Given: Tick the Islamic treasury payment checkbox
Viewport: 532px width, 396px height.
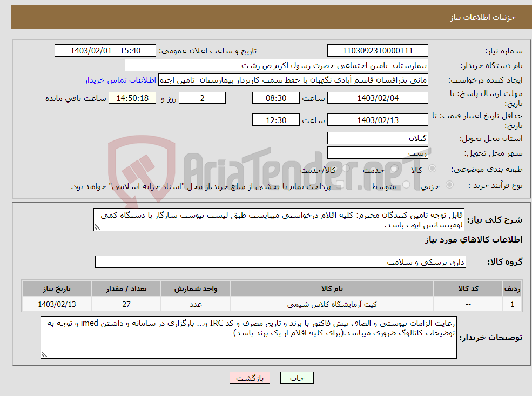Looking at the screenshot, I should pos(340,184).
